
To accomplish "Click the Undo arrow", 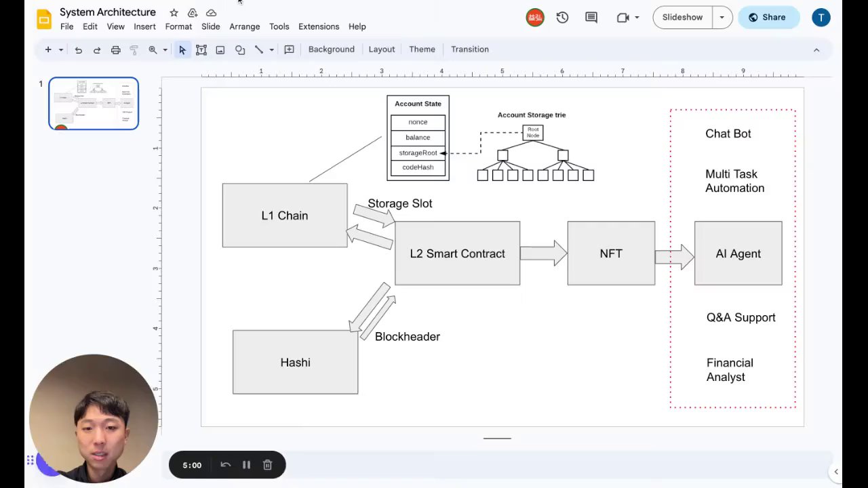I will coord(79,49).
